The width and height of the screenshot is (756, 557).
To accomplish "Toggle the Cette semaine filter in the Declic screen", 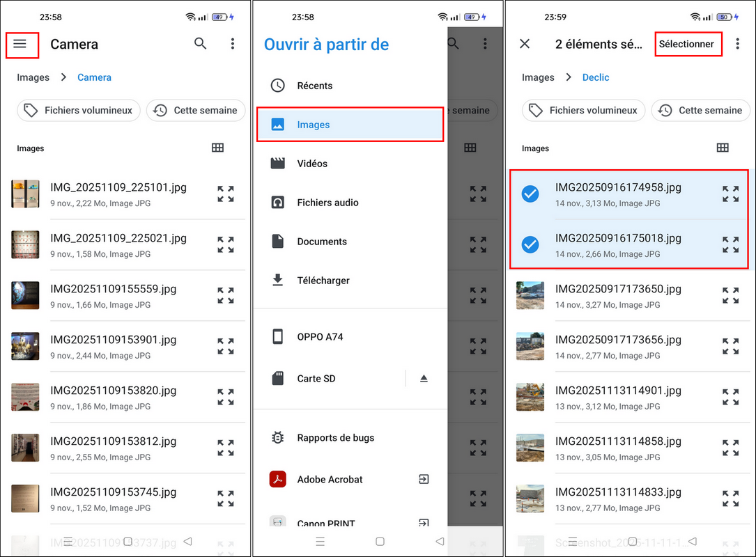I will click(x=701, y=110).
